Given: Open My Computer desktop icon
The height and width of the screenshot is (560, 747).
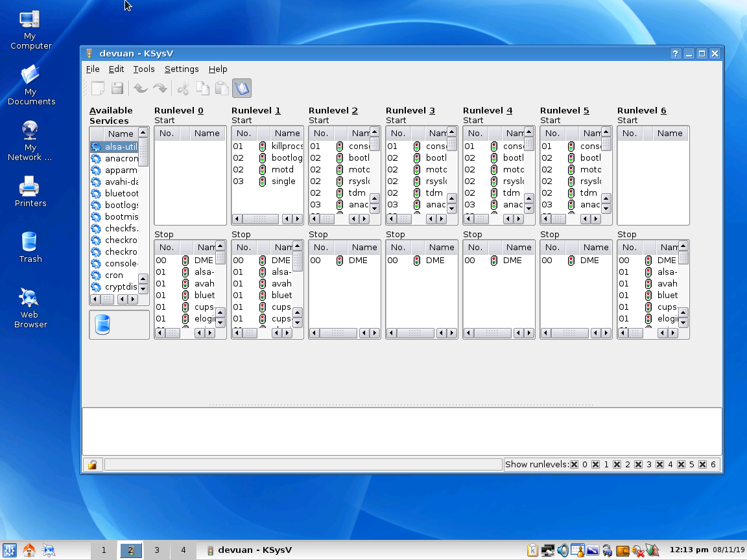Looking at the screenshot, I should [x=30, y=30].
